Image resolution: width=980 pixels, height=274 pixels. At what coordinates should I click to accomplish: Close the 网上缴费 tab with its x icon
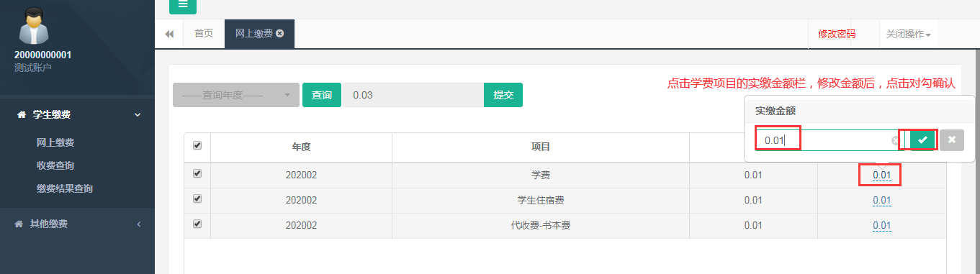pos(279,33)
